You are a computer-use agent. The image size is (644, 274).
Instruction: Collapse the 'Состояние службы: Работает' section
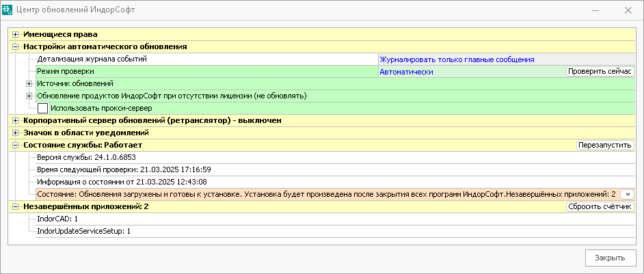coord(16,146)
